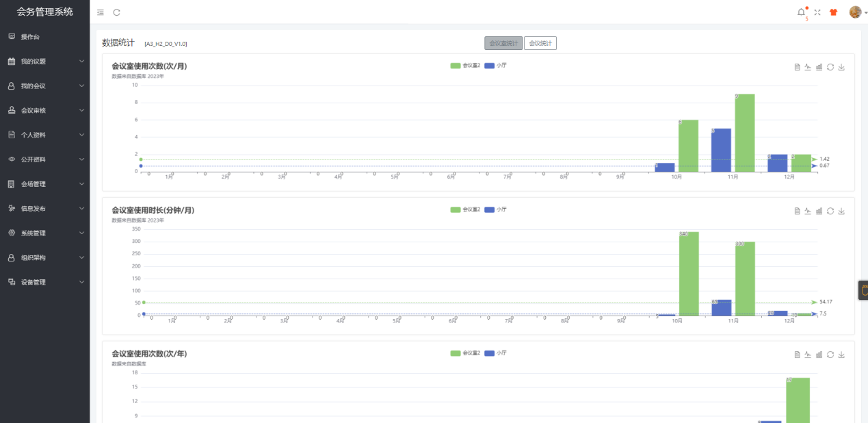Open data view in 会议室使用次数(次/月) chart

[x=797, y=67]
